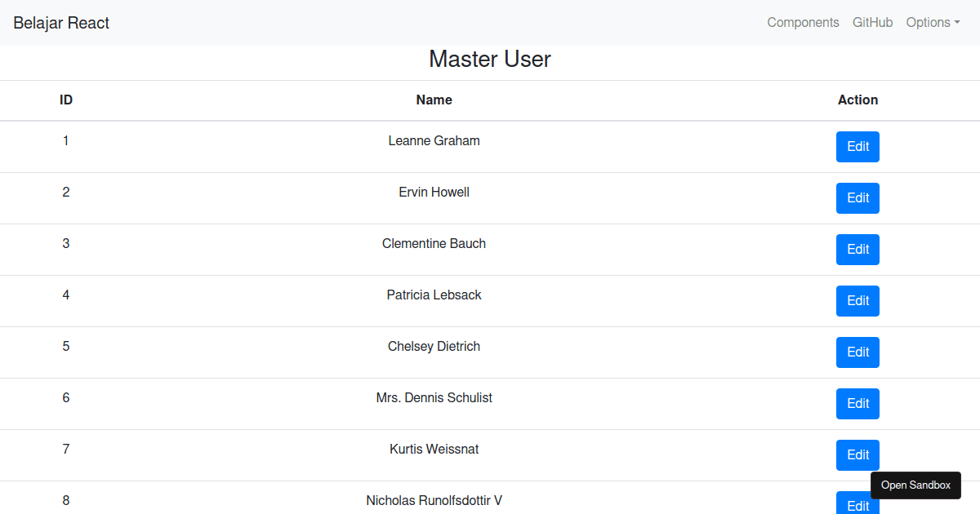Click the ID column header
The width and height of the screenshot is (980, 514).
click(x=66, y=100)
